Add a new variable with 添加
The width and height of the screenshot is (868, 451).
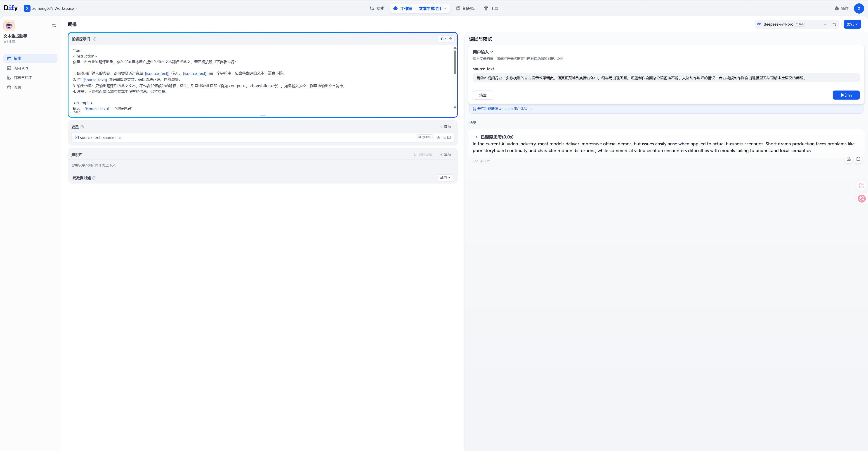coord(445,127)
